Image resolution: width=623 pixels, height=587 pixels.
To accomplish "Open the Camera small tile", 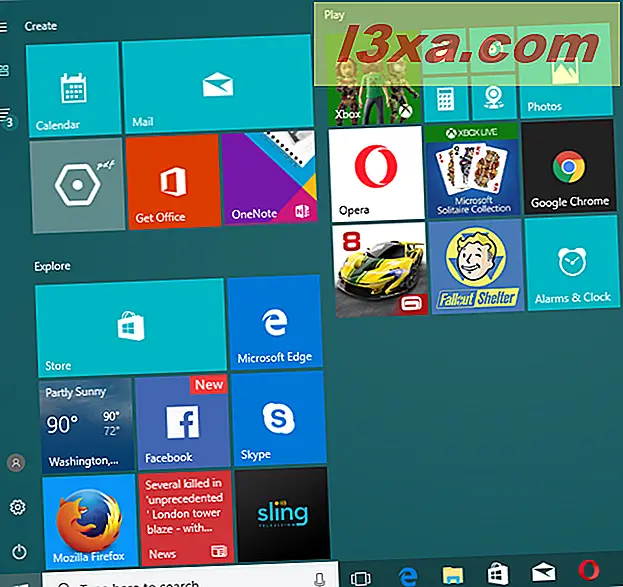I will coord(493,98).
